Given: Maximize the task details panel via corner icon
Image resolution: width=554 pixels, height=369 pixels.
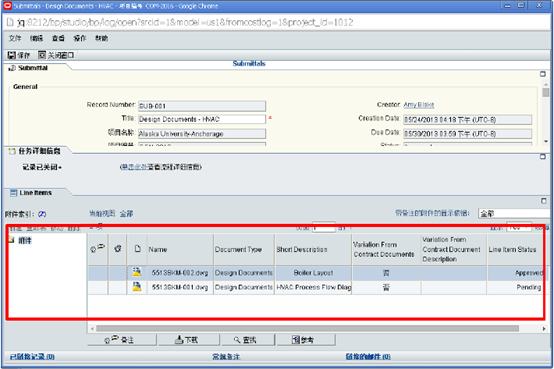Looking at the screenshot, I should tap(543, 157).
